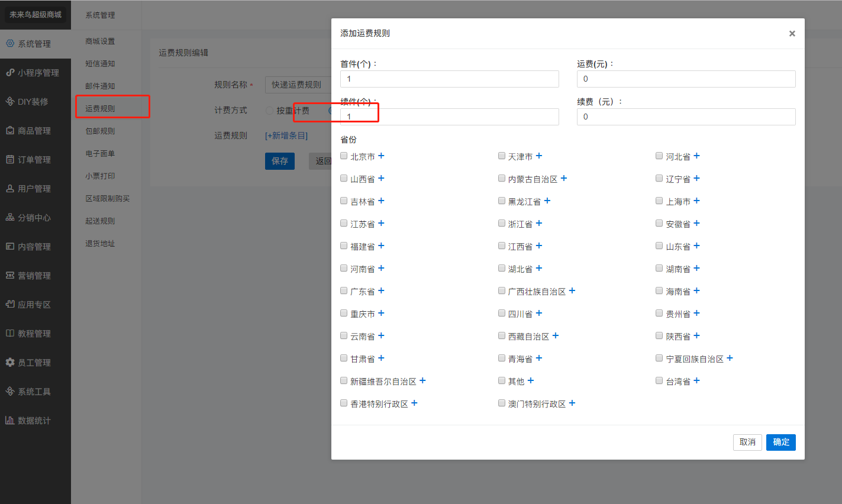The height and width of the screenshot is (504, 842).
Task: Click the 订单管理 list icon
Action: [10, 160]
